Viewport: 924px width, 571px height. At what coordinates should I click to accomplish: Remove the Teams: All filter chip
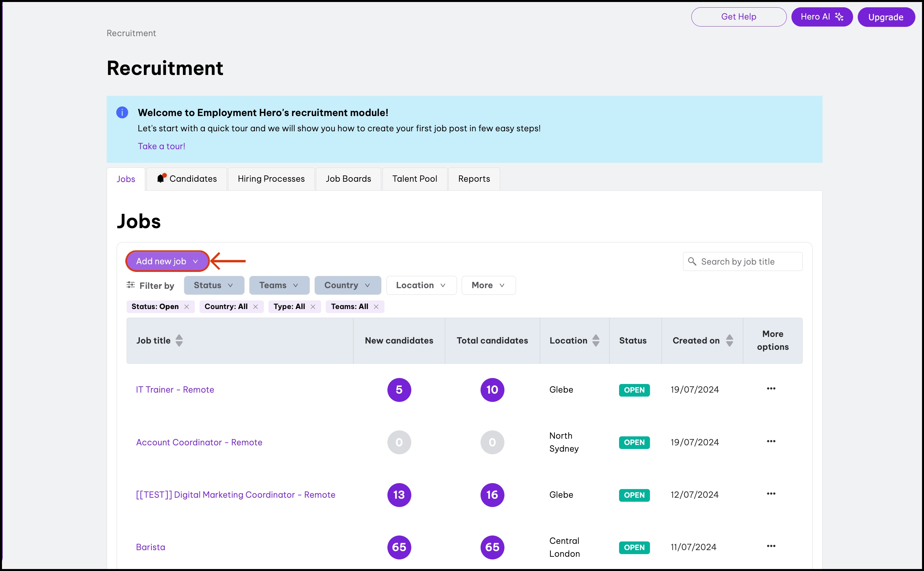pyautogui.click(x=376, y=307)
